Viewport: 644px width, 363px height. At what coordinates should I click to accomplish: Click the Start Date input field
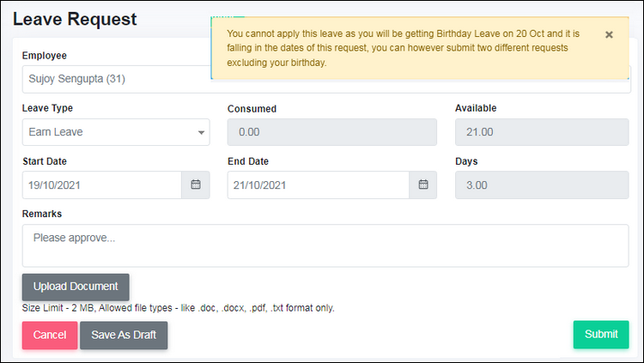coord(102,185)
